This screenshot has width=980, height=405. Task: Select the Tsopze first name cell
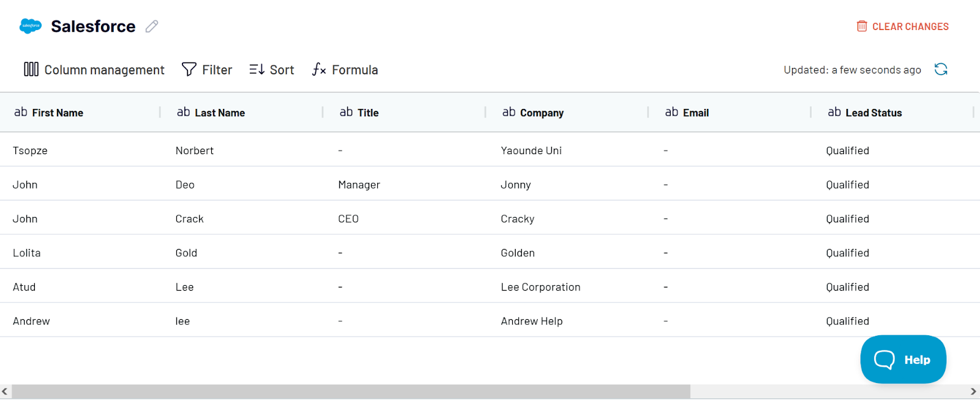pyautogui.click(x=30, y=150)
